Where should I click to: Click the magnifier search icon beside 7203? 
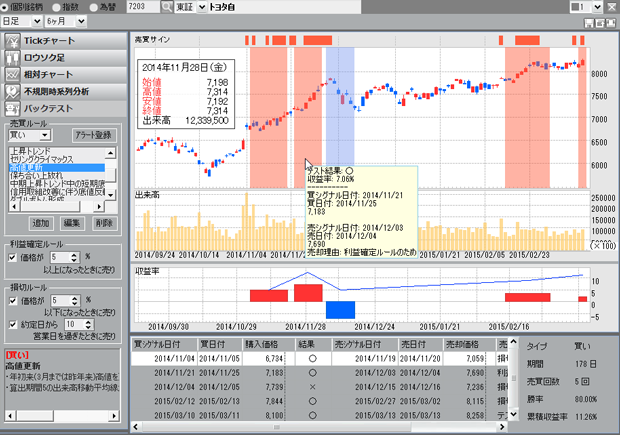167,7
